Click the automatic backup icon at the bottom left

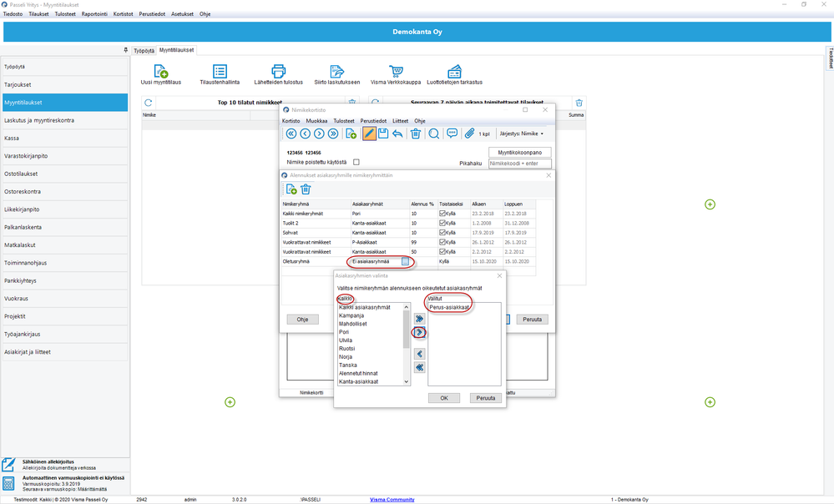8,483
